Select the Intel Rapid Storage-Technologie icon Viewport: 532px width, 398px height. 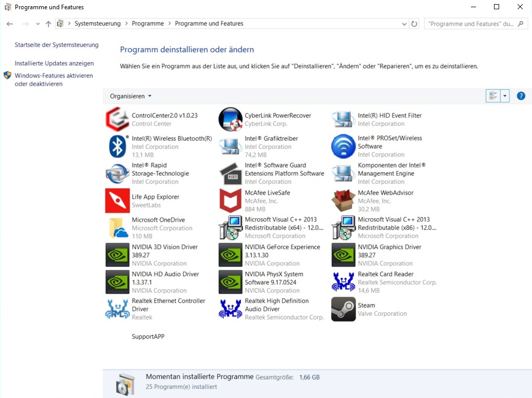(118, 174)
